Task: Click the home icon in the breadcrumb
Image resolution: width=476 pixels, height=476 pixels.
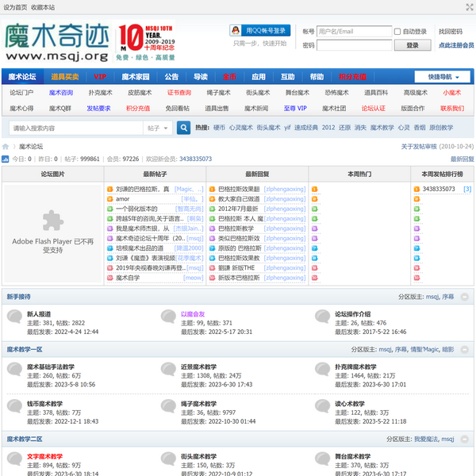Action: (6, 147)
